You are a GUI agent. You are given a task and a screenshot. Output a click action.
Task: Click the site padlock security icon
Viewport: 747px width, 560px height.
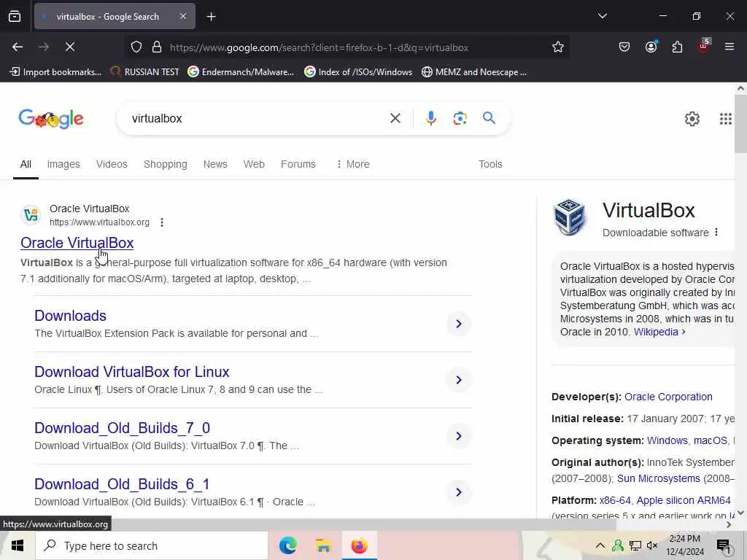click(157, 47)
